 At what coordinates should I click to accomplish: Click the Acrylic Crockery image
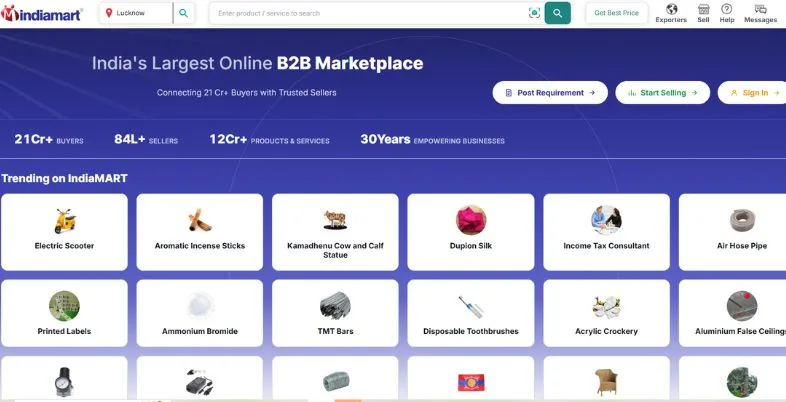coord(606,307)
